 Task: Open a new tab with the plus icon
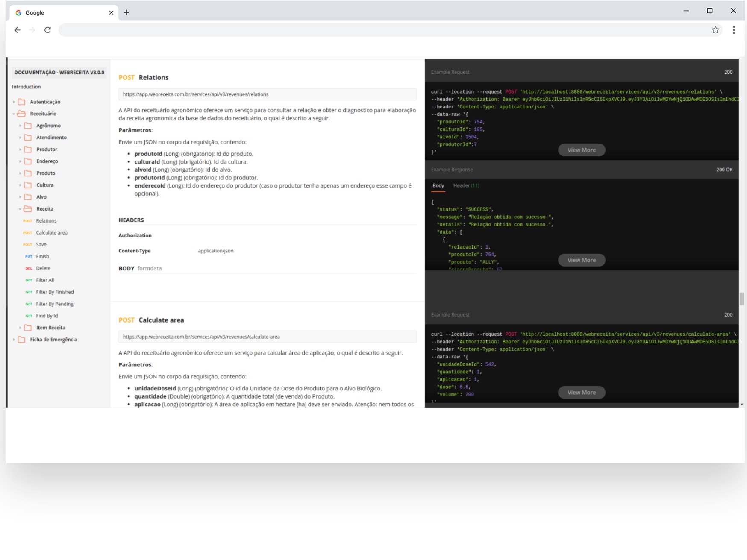126,12
